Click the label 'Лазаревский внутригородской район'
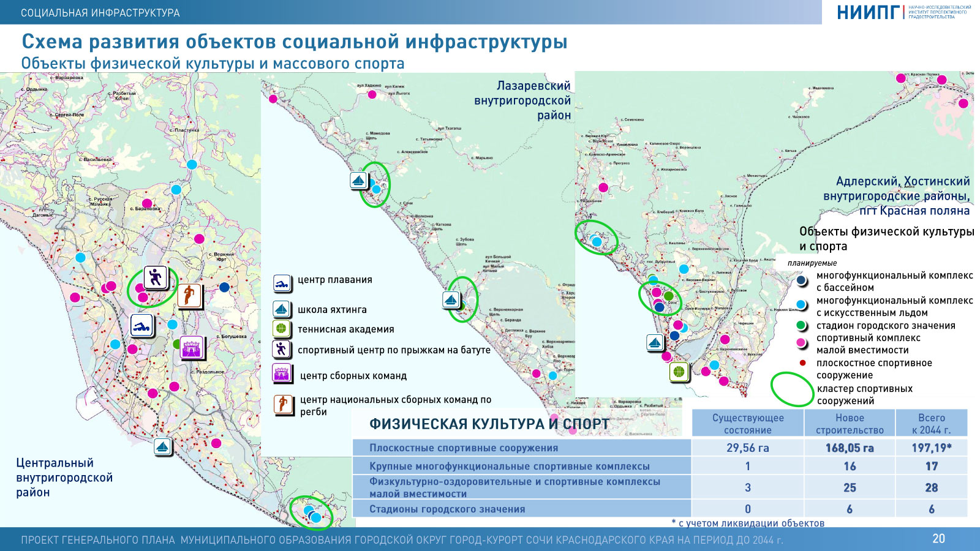980x551 pixels. (522, 100)
